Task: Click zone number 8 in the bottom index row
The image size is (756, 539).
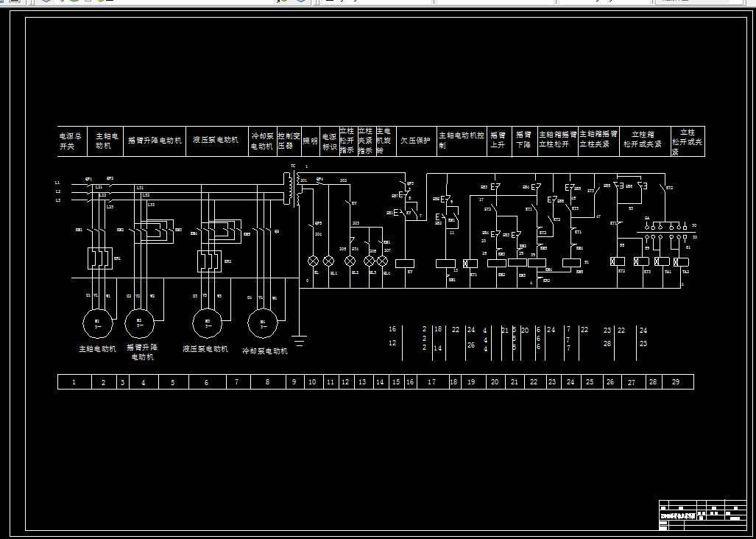Action: click(x=268, y=382)
